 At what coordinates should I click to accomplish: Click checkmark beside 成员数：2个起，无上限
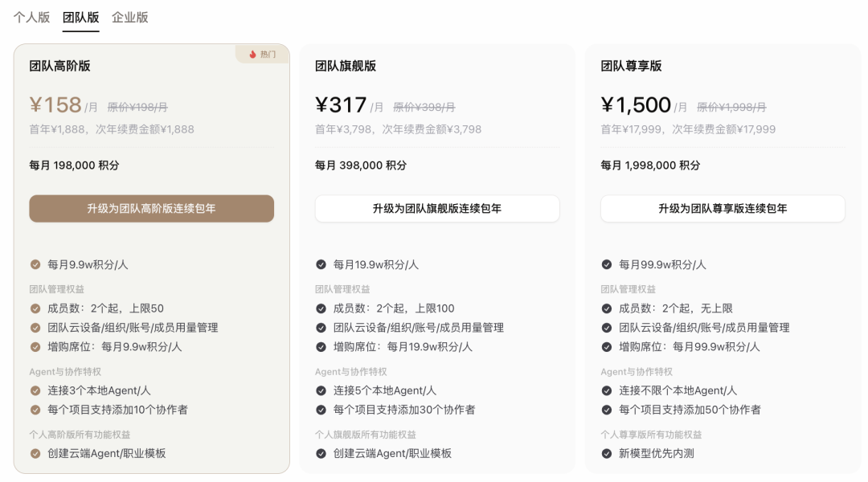coord(607,308)
